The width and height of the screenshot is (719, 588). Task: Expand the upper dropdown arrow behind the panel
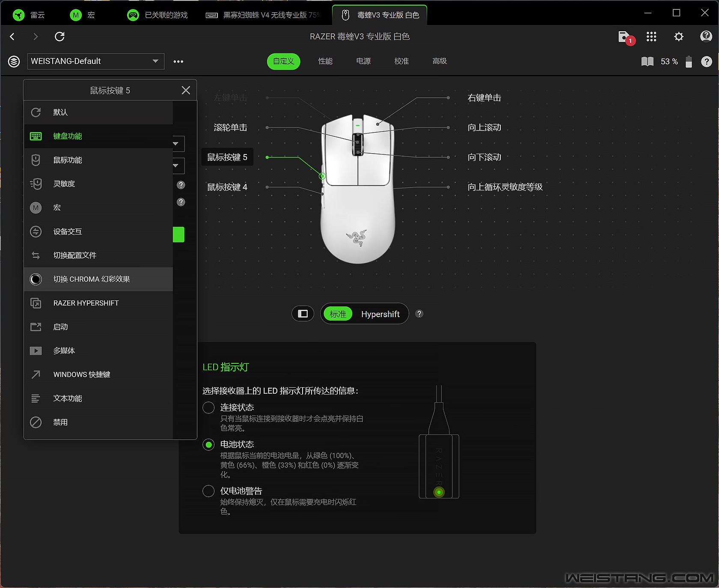click(176, 144)
